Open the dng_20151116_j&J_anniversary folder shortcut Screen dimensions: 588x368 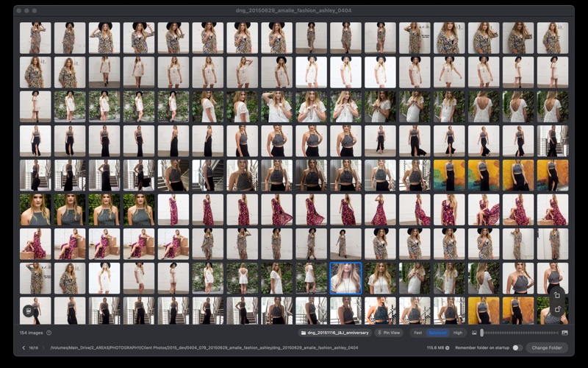tap(335, 333)
